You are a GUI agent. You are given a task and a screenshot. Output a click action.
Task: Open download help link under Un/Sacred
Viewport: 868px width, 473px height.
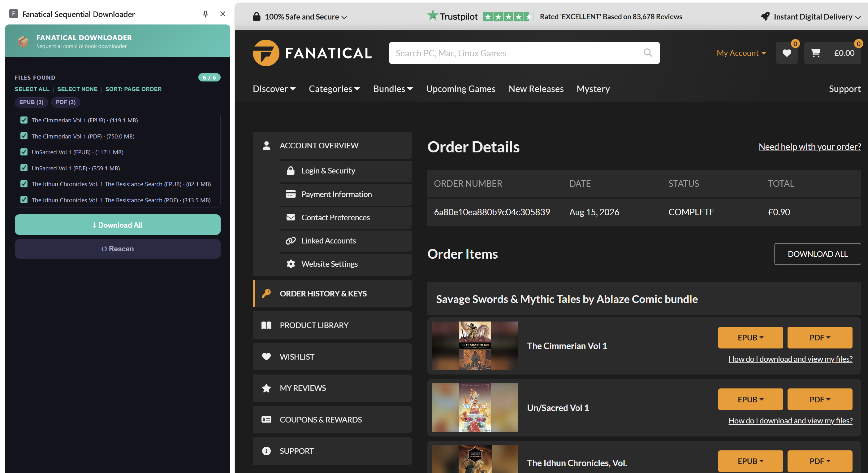coord(791,421)
